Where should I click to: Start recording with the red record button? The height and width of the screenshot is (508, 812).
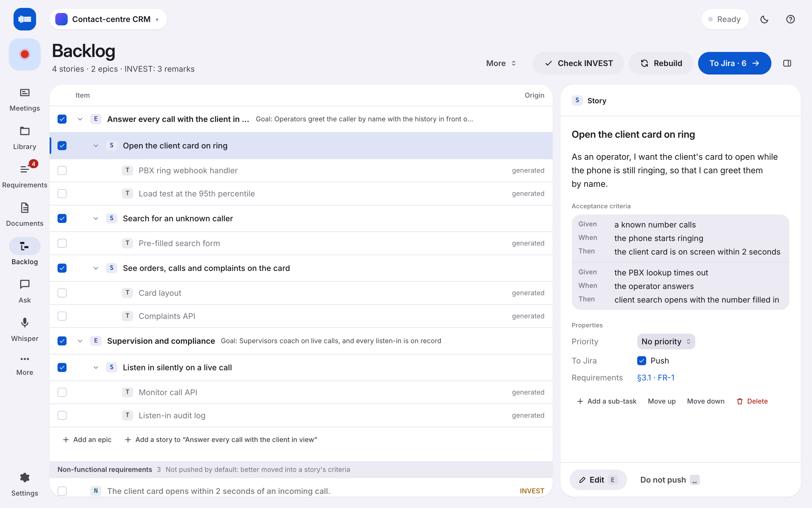point(25,54)
